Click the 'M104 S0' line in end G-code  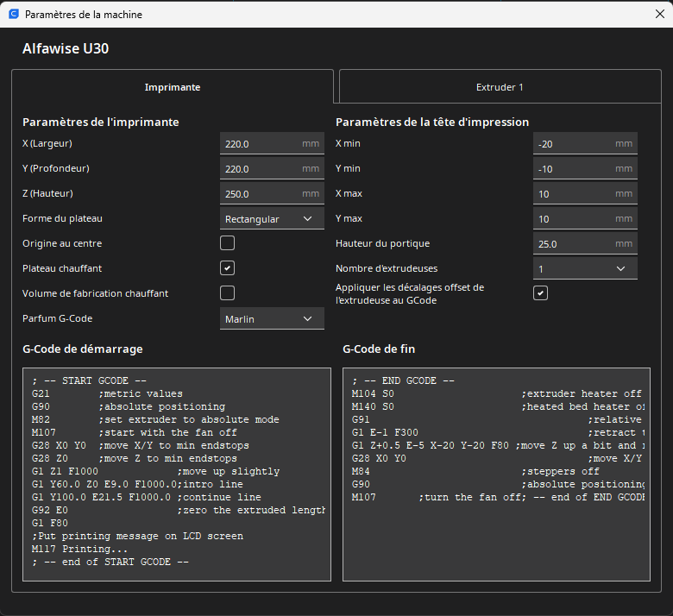(497, 393)
